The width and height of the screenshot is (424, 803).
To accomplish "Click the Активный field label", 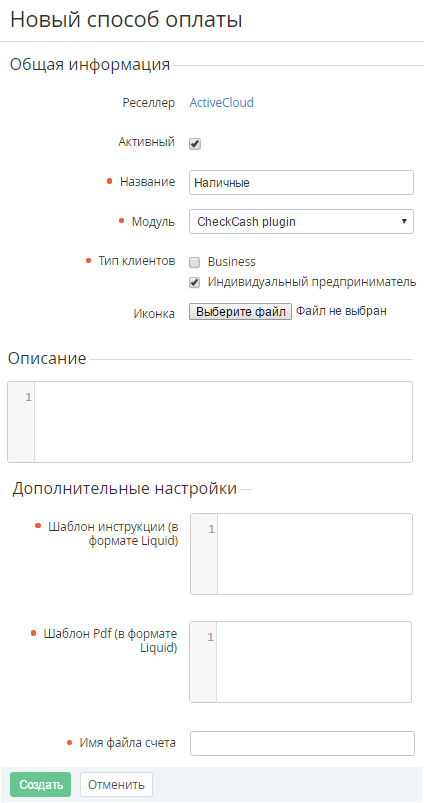I will (x=146, y=142).
